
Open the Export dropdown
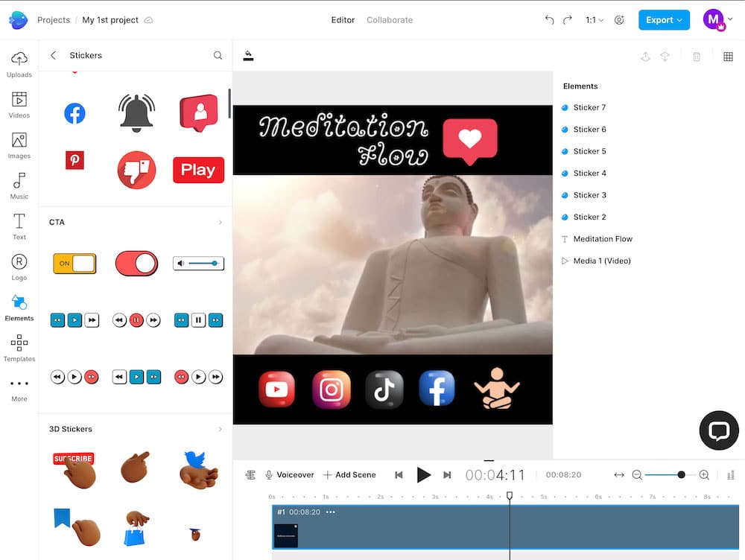(664, 20)
